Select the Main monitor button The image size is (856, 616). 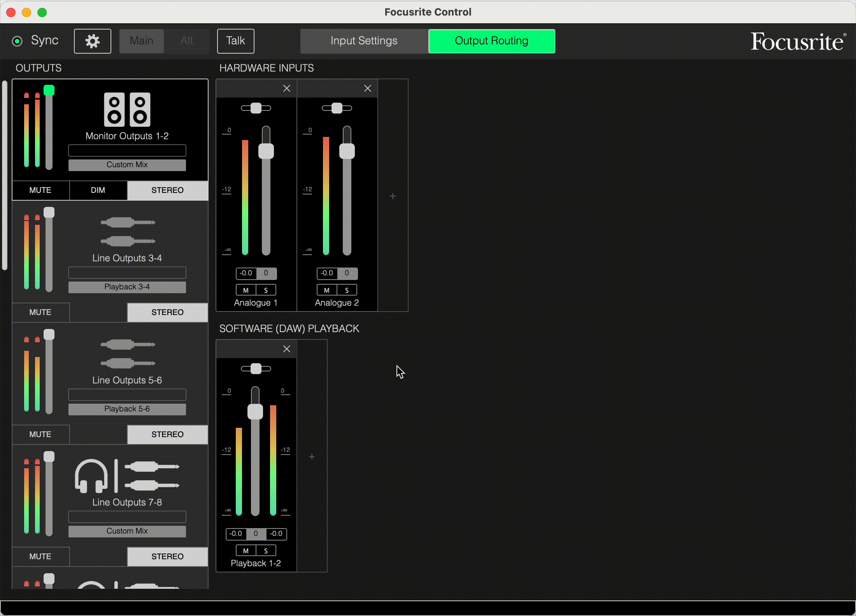coord(141,41)
